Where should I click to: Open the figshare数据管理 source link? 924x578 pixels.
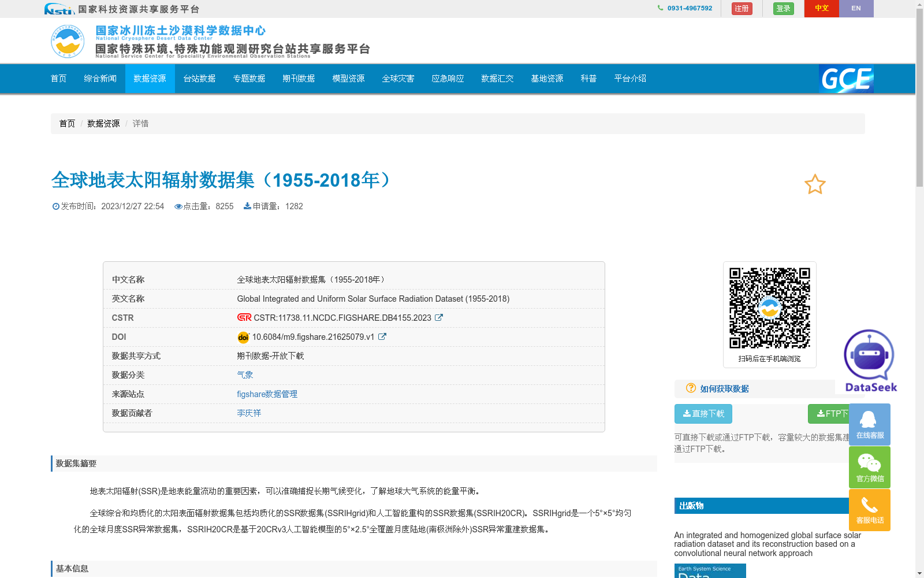click(x=267, y=394)
